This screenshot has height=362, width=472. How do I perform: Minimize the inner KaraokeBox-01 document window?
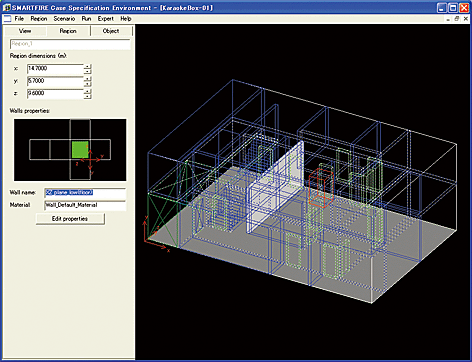448,19
